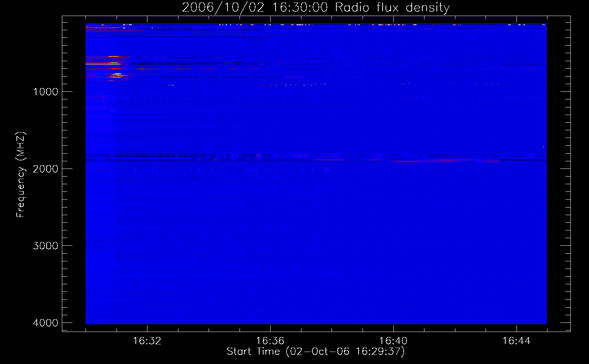This screenshot has height=364, width=589.
Task: Click the 16:36 time tick label
Action: (270, 341)
